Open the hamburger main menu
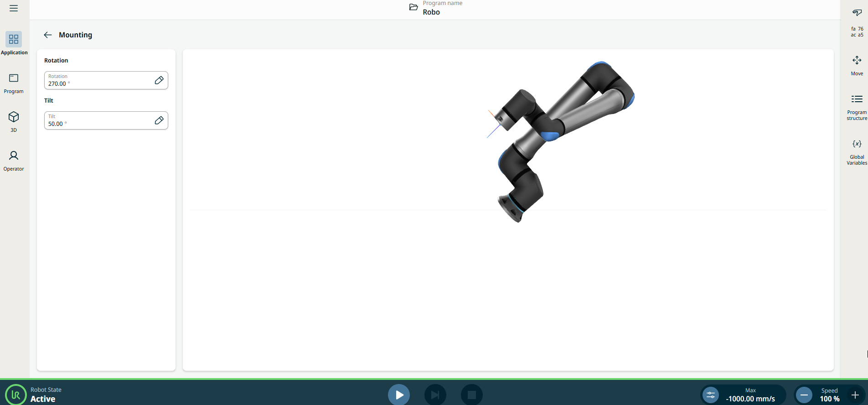This screenshot has width=868, height=405. 14,8
